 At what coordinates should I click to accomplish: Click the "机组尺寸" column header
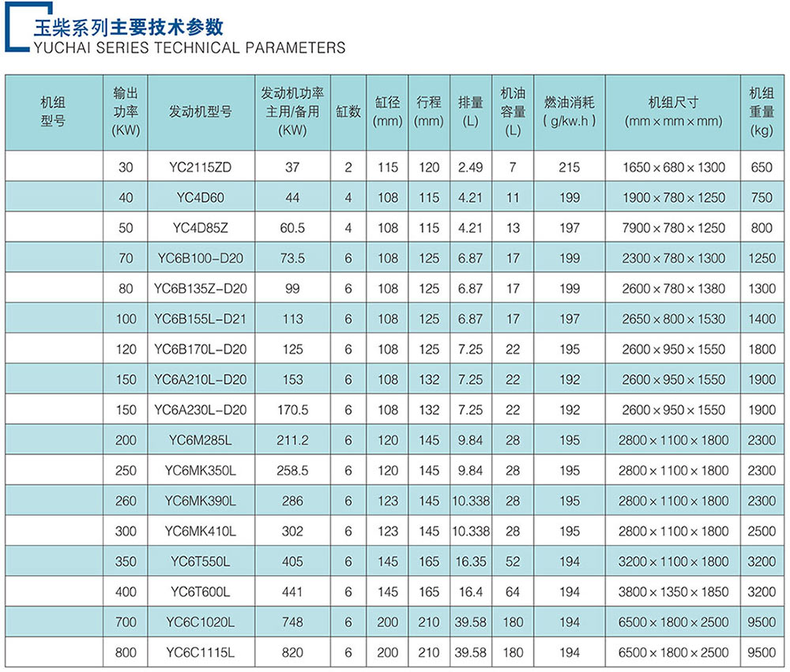[x=673, y=112]
